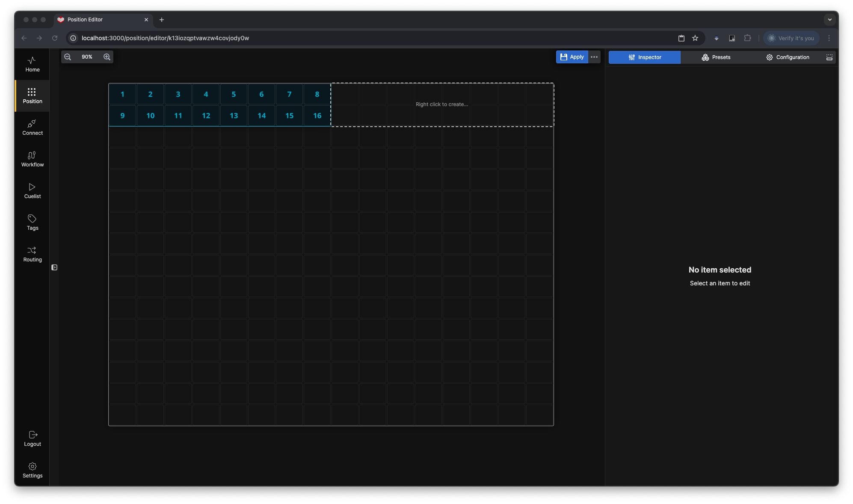Select position cell 7
Screen dimensions: 853x504
(x=289, y=94)
